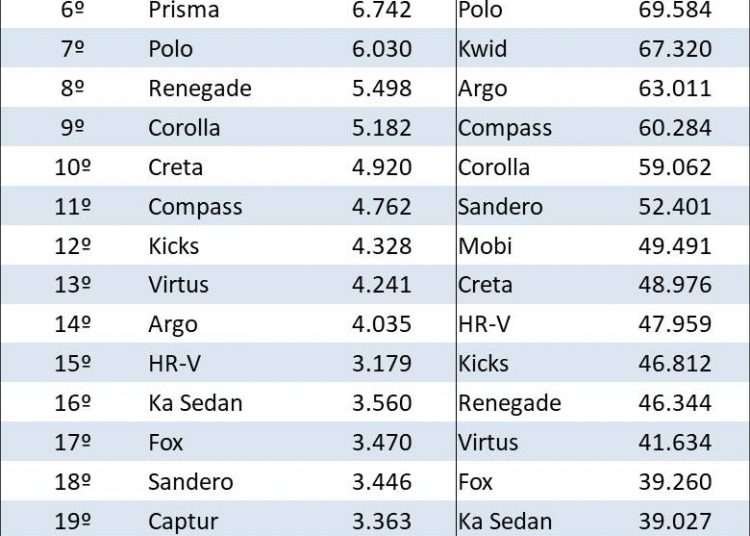Select the 8º rank cell
Viewport: 750px width, 536px height.
coord(73,88)
